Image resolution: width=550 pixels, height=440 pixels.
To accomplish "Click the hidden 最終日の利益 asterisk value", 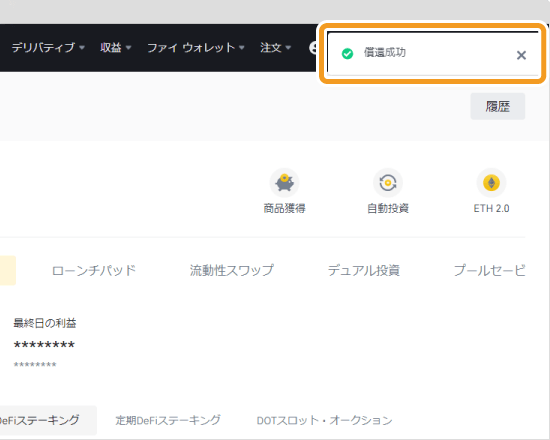I will pyautogui.click(x=44, y=345).
